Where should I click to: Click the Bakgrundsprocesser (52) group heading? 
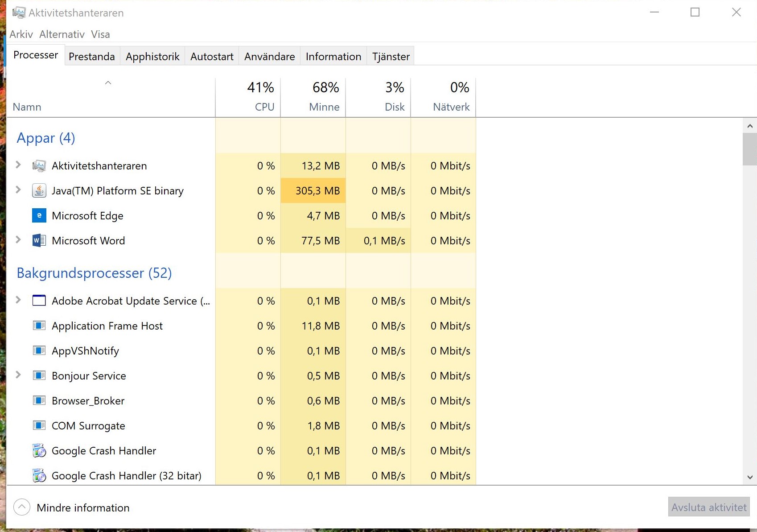coord(94,273)
